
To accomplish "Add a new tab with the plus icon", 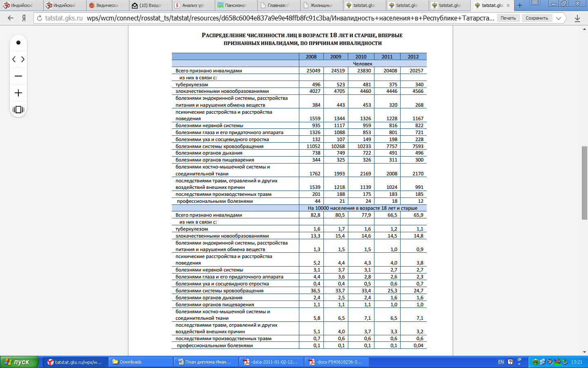I will click(519, 5).
